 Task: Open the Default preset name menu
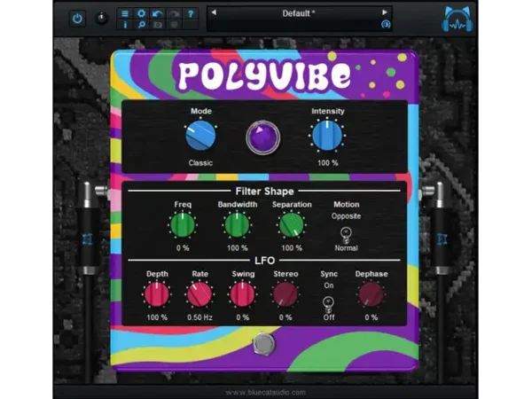[x=299, y=13]
